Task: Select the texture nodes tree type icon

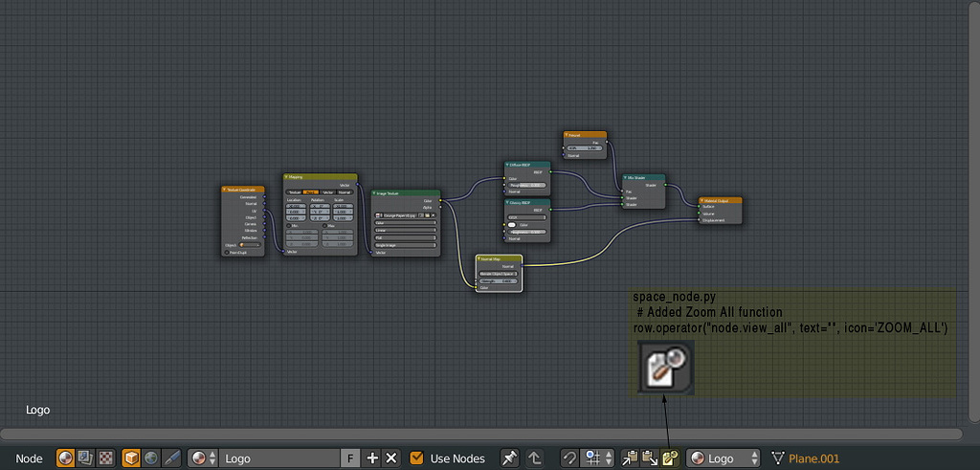Action: (106, 459)
